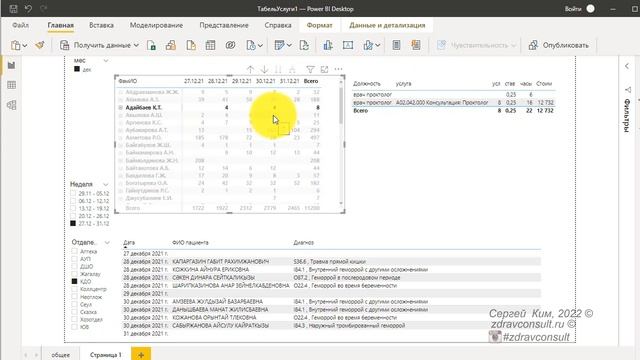The height and width of the screenshot is (360, 640).
Task: Click the drill up arrow on matrix
Action: [x=250, y=69]
